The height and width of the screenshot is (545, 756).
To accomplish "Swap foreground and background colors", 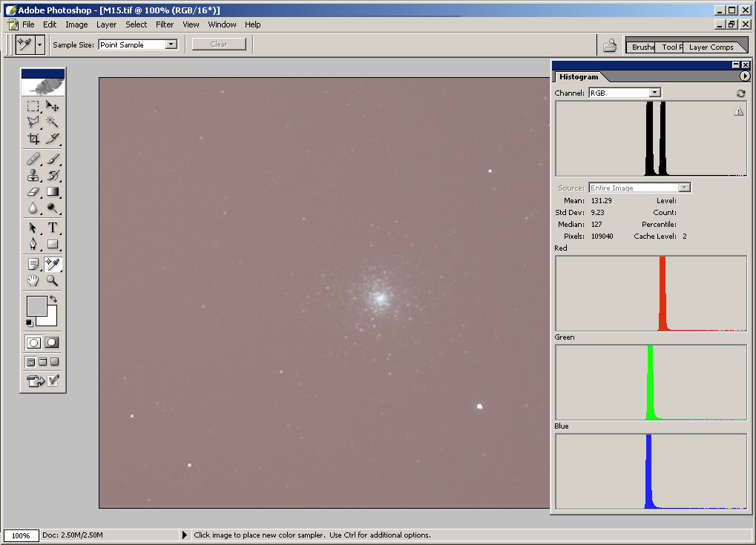I will (x=53, y=299).
